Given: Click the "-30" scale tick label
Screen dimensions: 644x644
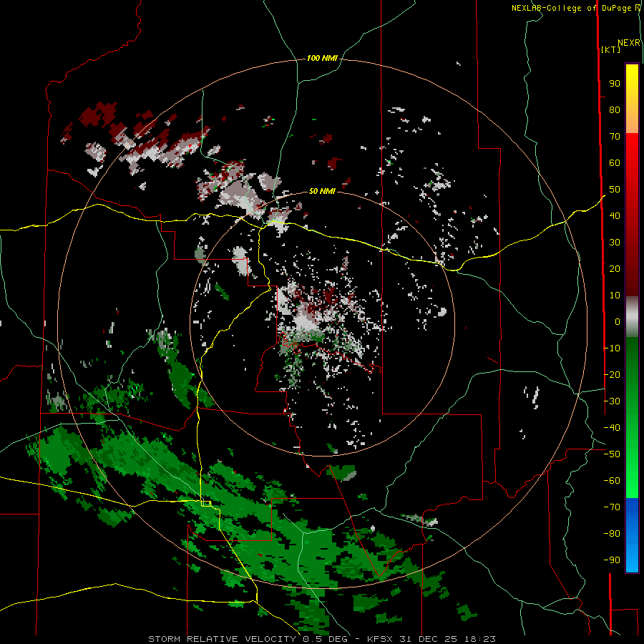Looking at the screenshot, I should coord(612,401).
